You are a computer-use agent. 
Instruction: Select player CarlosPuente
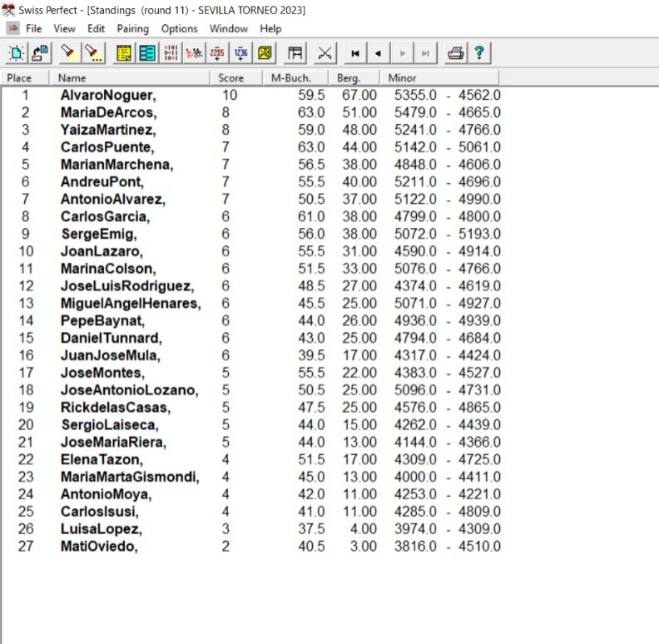107,146
